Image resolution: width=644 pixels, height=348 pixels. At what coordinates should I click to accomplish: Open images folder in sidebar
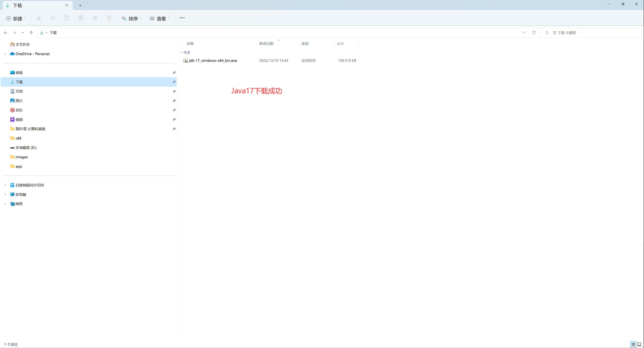(19, 157)
